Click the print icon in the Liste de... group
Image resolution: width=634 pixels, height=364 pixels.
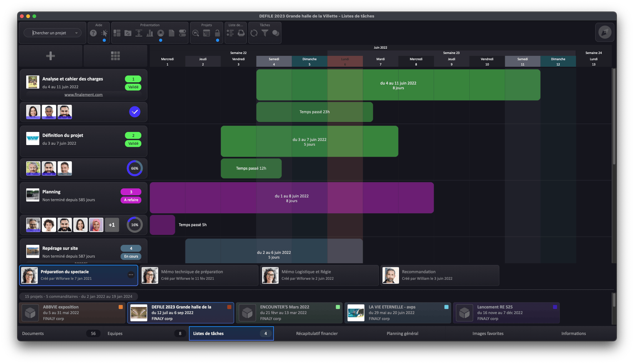click(x=241, y=33)
